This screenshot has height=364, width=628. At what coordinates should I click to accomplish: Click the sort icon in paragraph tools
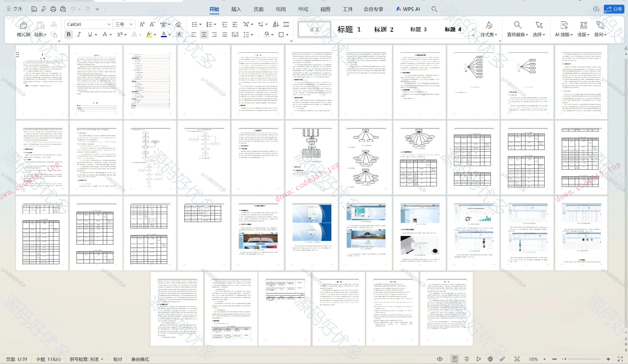pyautogui.click(x=276, y=24)
